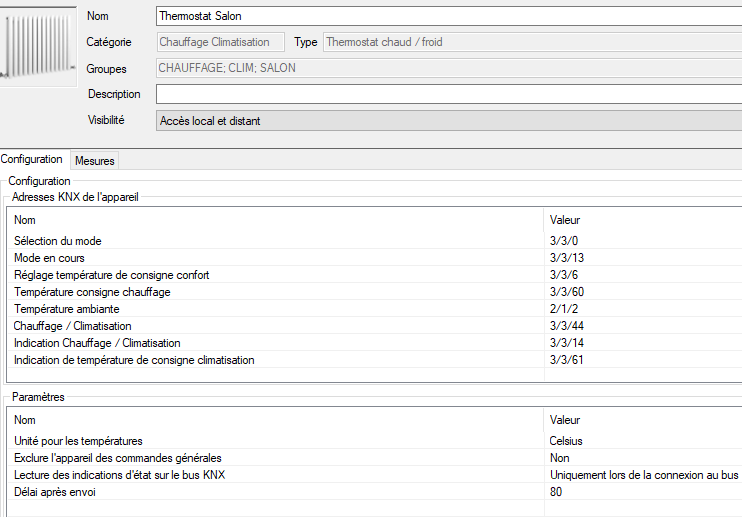Click the Nom field containing Thermostat Salon

(x=449, y=16)
